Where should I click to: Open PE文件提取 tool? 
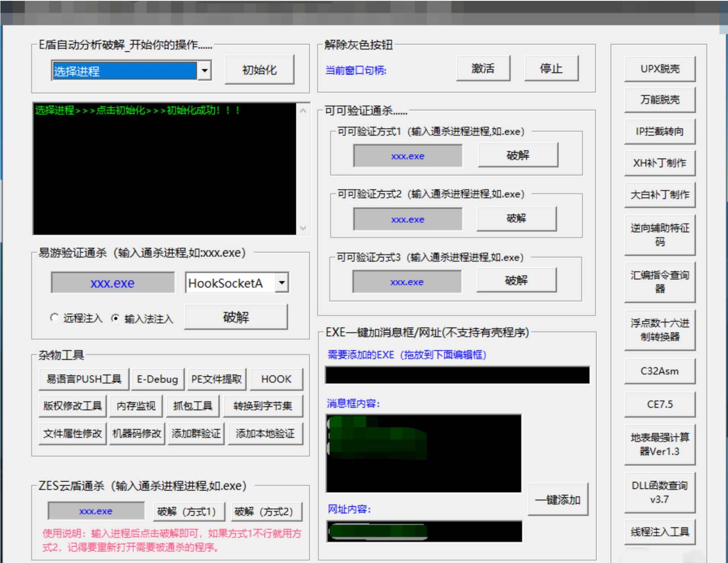tap(217, 379)
